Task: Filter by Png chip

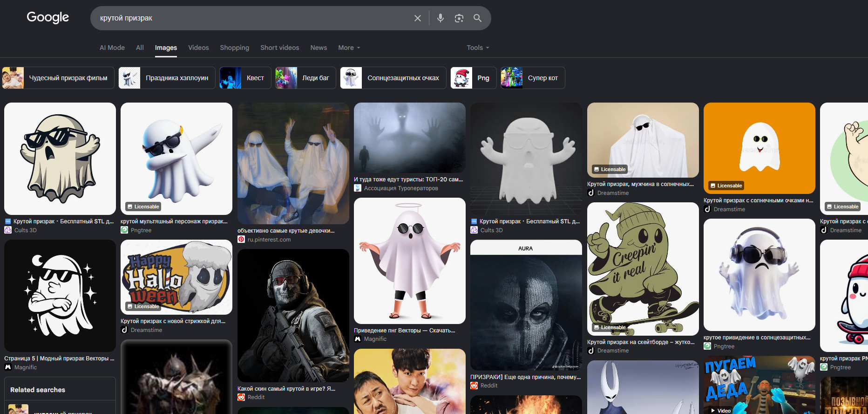Action: tap(474, 78)
